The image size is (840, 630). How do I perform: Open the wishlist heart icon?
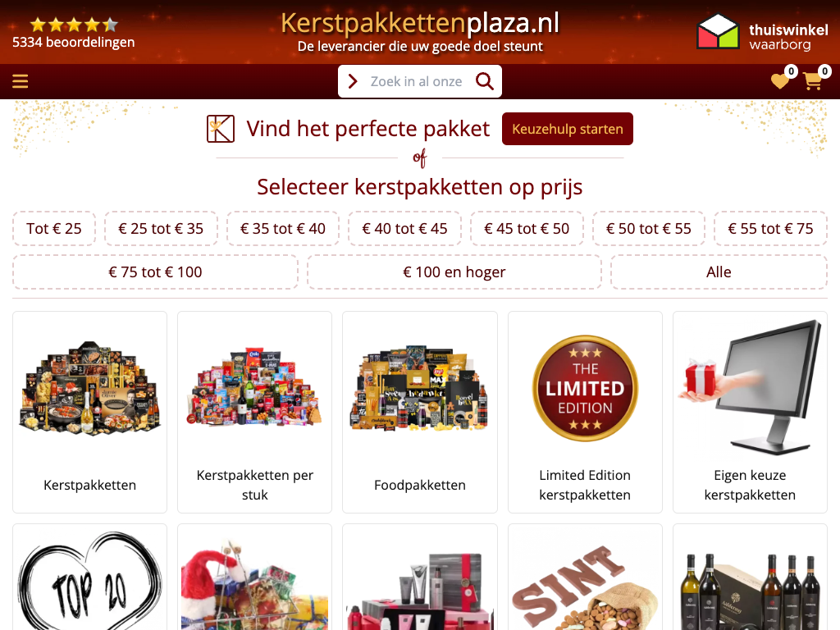780,81
